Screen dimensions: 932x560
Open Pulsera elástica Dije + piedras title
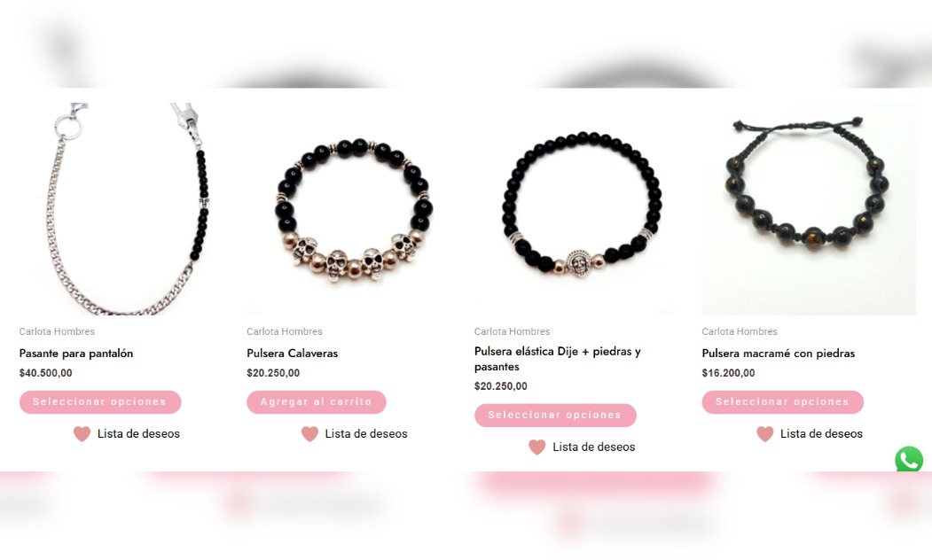558,359
